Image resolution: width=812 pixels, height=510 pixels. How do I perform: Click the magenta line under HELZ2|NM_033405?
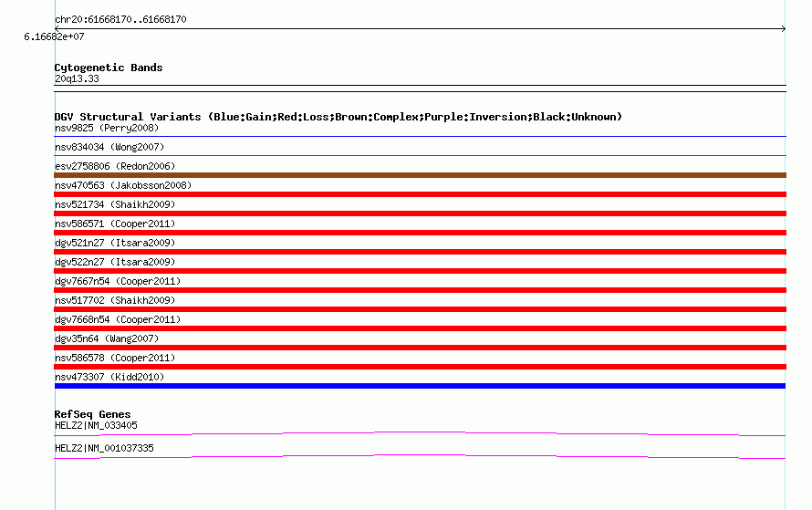tap(420, 434)
